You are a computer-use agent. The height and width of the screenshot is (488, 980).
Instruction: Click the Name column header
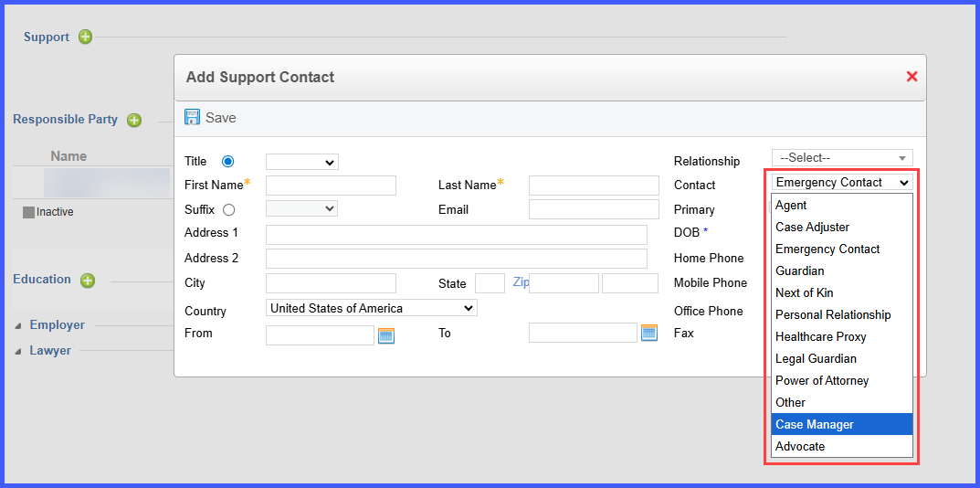pos(68,156)
